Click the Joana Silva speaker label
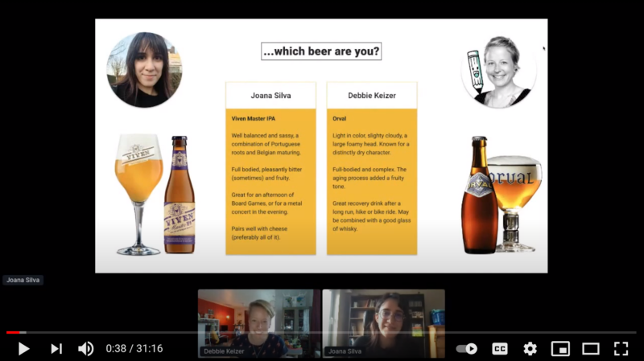Image resolution: width=644 pixels, height=361 pixels. click(x=23, y=280)
